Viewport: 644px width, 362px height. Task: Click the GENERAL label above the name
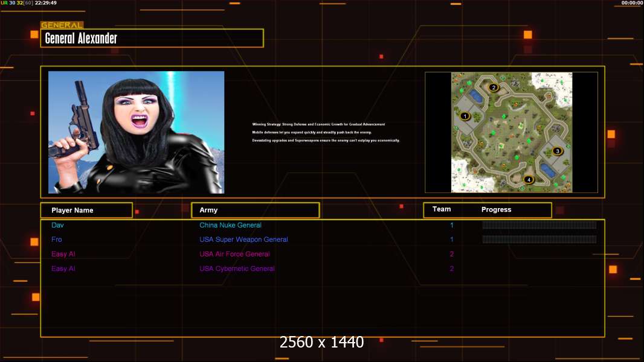(62, 25)
